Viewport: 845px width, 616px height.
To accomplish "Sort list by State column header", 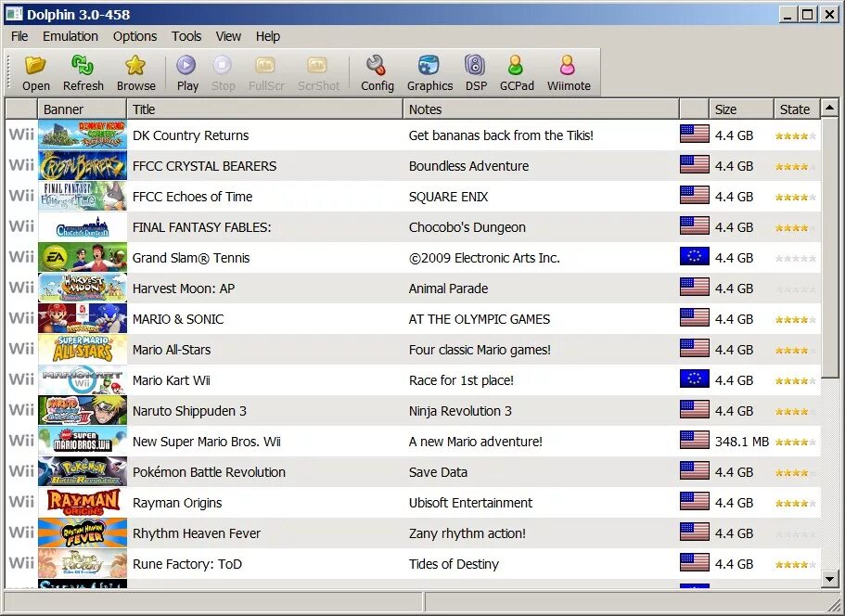I will 797,109.
